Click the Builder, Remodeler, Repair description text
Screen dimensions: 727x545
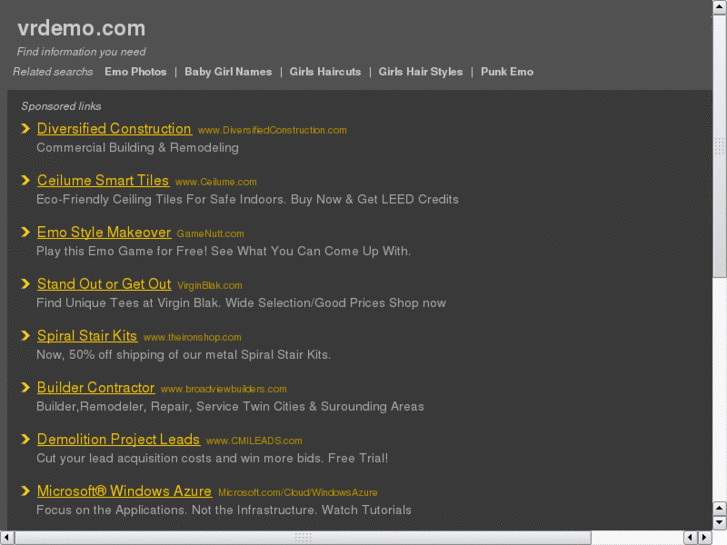tap(230, 407)
